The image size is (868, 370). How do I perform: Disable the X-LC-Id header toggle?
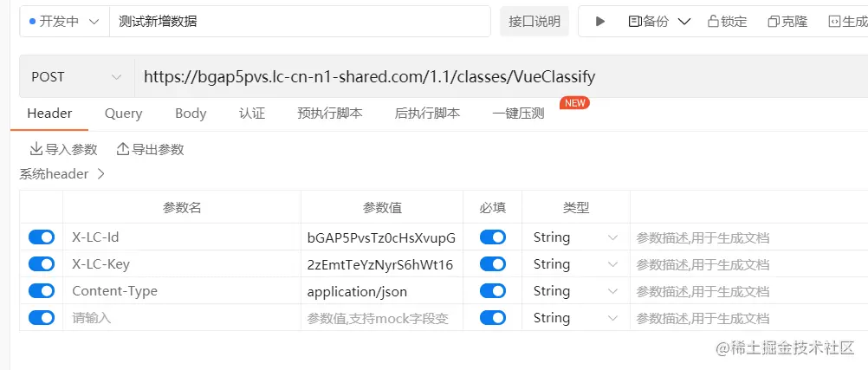[42, 237]
